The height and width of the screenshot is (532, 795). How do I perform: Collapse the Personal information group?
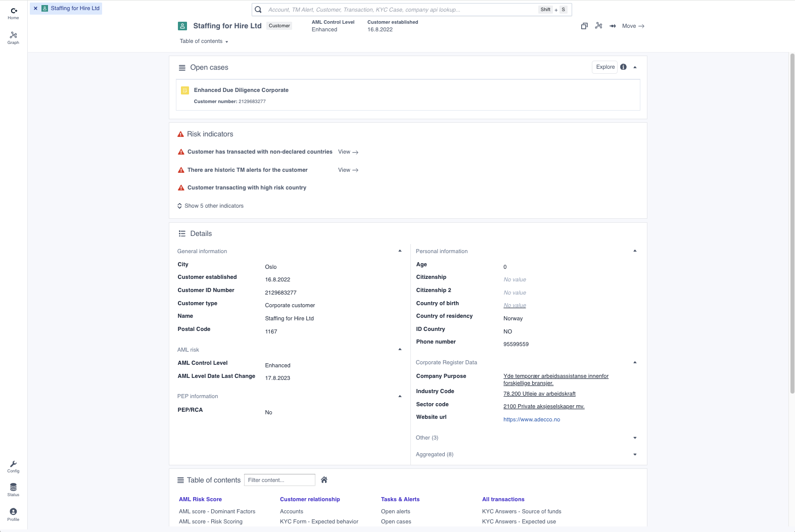(x=635, y=251)
